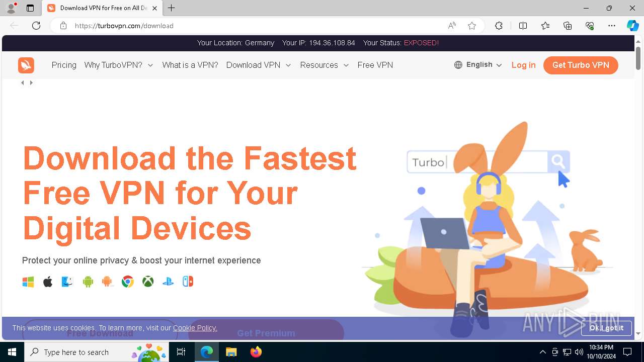
Task: Click the IP address 194.36.108.84
Action: pos(332,43)
